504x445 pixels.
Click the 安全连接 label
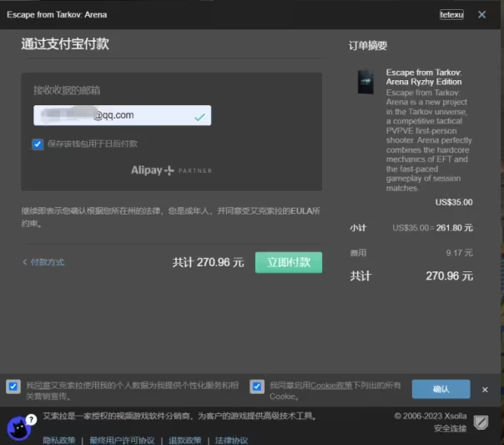[450, 428]
